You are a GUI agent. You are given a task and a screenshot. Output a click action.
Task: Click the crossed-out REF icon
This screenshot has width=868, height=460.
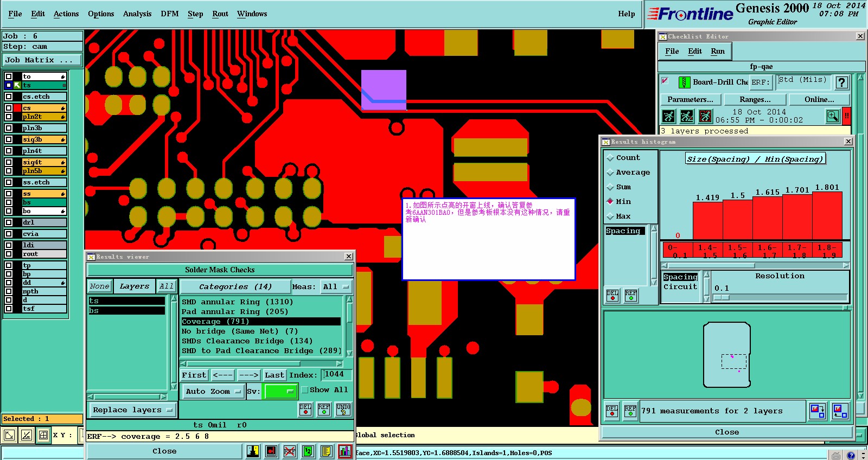click(290, 451)
